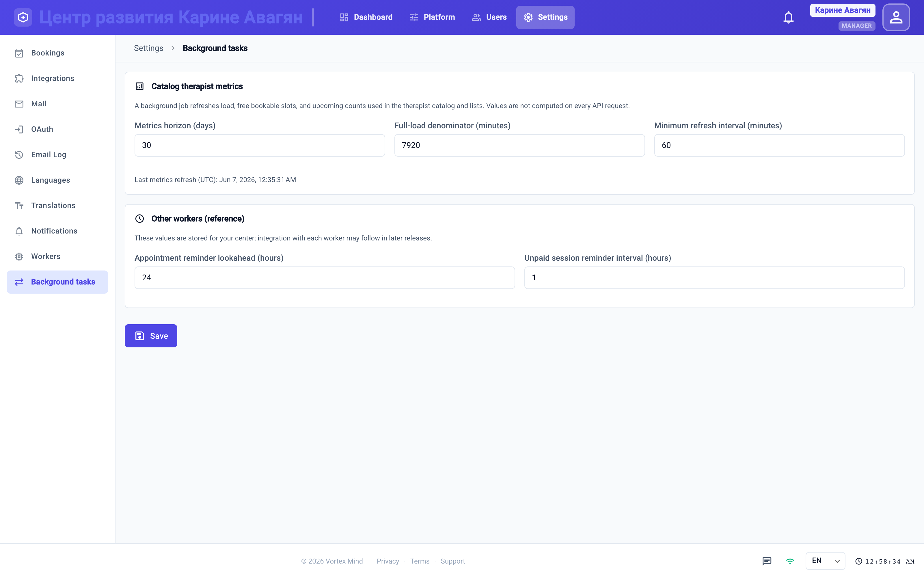Click the Background tasks arrows icon
Screen dimensions: 924x578
(19, 282)
